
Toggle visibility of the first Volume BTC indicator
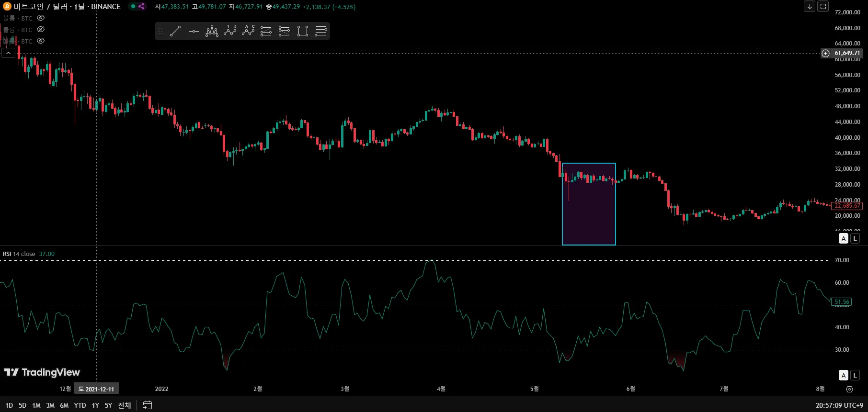[41, 18]
